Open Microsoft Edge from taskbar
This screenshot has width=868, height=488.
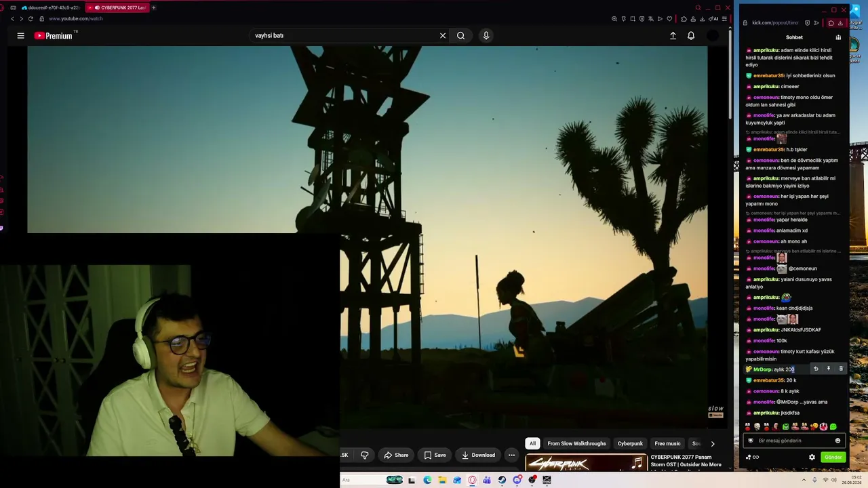(x=427, y=480)
